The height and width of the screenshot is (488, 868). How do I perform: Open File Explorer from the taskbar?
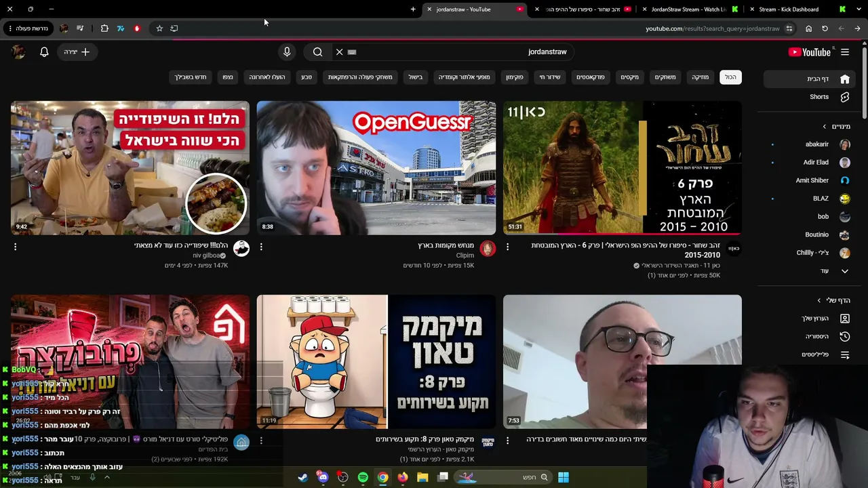(422, 477)
